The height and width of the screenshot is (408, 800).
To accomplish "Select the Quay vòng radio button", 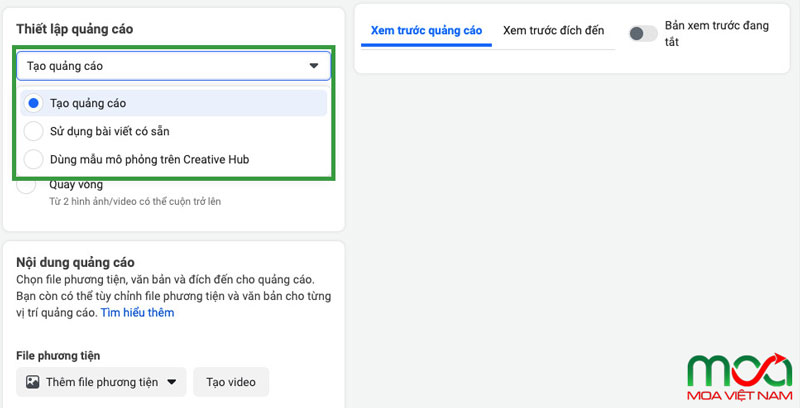I will 26,185.
